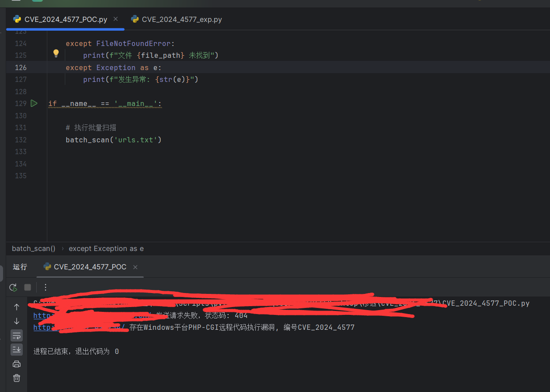Click the yellow light bulb quick-fix icon
The image size is (550, 392).
pyautogui.click(x=56, y=53)
